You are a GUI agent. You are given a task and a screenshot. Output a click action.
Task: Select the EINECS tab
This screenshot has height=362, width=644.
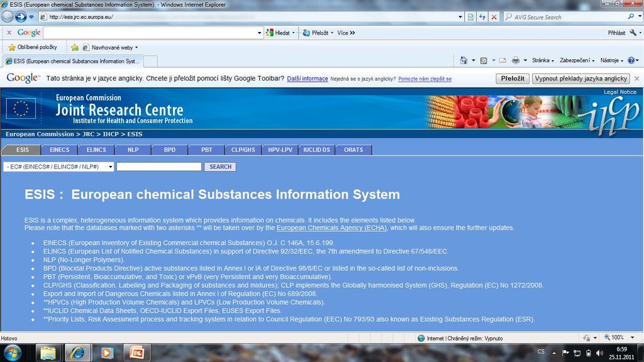[x=60, y=150]
